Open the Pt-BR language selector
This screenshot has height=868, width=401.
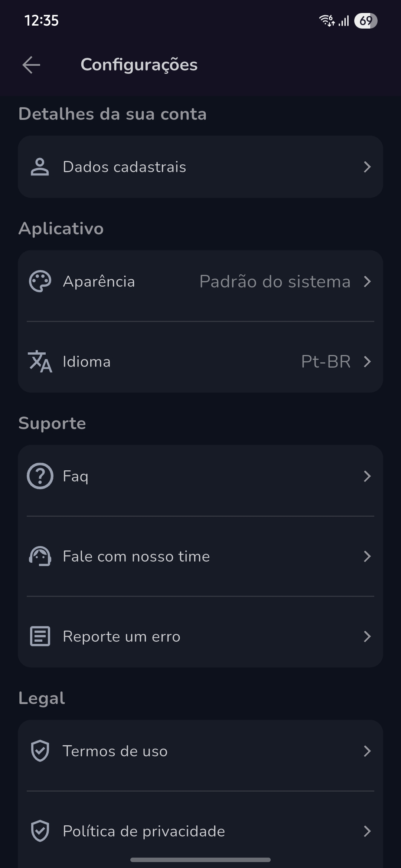coord(326,362)
